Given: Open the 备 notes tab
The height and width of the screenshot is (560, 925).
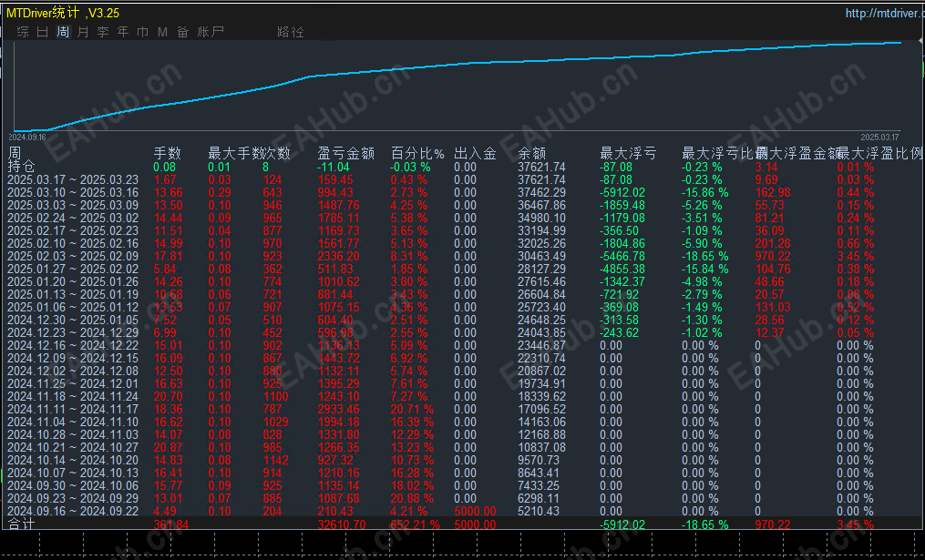Looking at the screenshot, I should coord(183,32).
